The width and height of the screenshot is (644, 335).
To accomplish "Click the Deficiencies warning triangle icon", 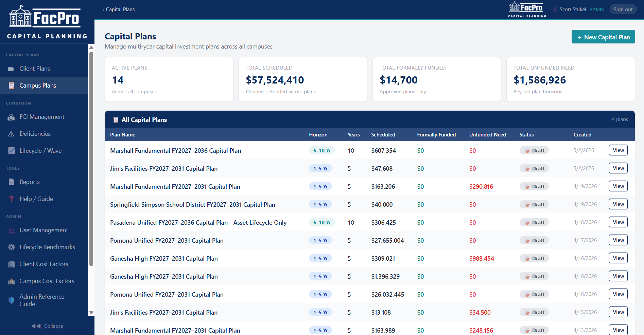I will pyautogui.click(x=11, y=134).
